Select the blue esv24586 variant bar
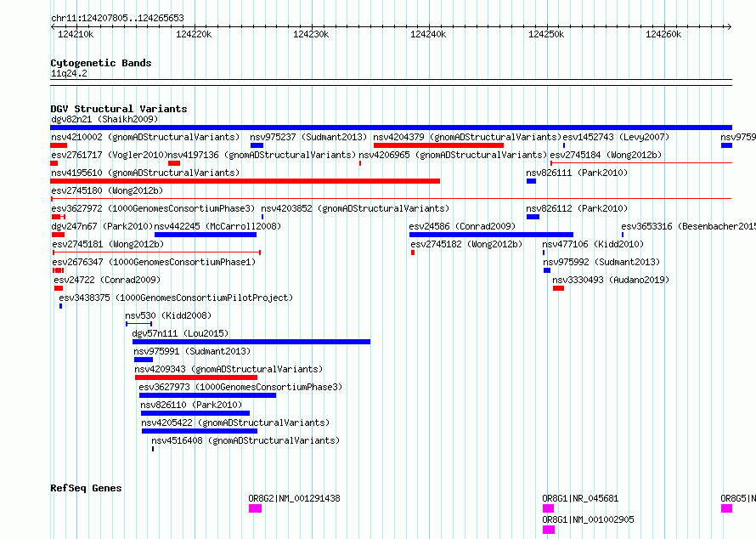 491,235
